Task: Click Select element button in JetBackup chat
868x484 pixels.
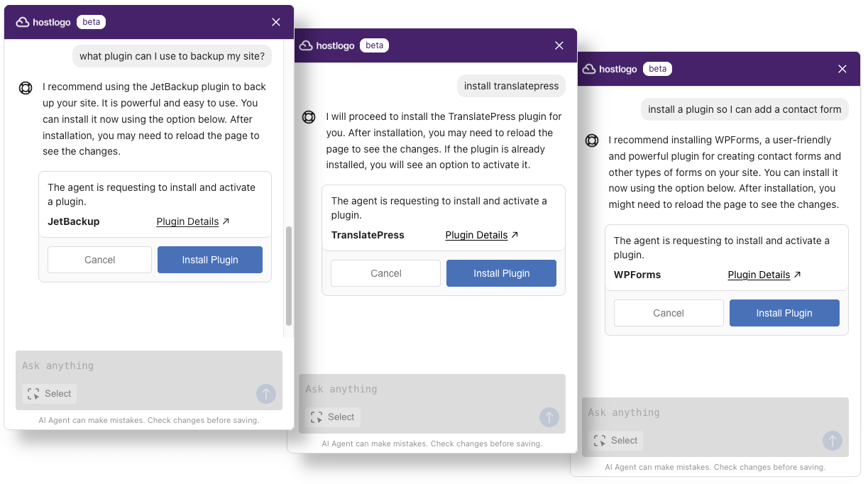Action: (x=50, y=394)
